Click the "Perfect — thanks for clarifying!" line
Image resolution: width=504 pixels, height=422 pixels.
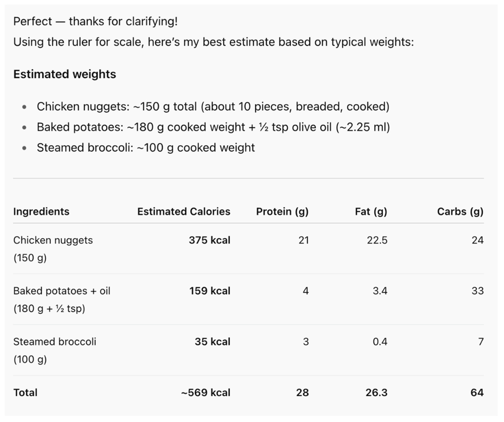(x=95, y=21)
